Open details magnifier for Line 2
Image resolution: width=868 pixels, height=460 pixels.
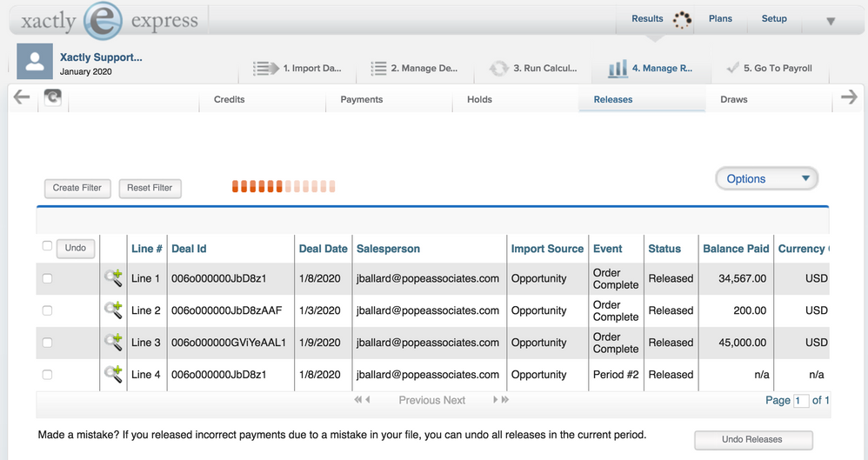pyautogui.click(x=113, y=310)
